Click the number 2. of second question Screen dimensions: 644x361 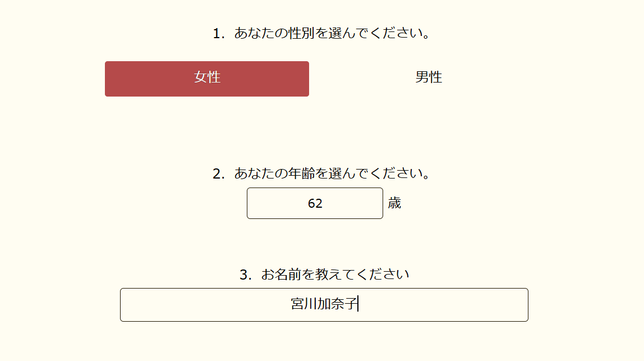(x=219, y=174)
